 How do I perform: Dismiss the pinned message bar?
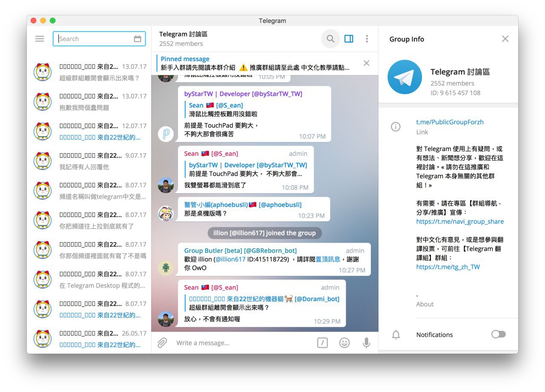pyautogui.click(x=366, y=63)
